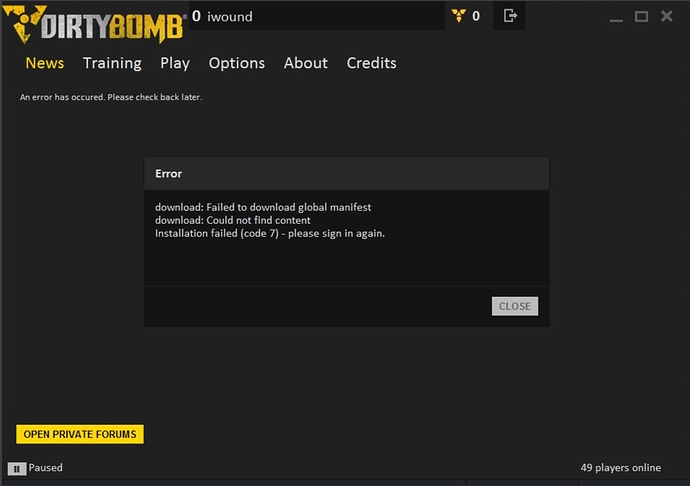Click the 49 players online status

(x=620, y=468)
